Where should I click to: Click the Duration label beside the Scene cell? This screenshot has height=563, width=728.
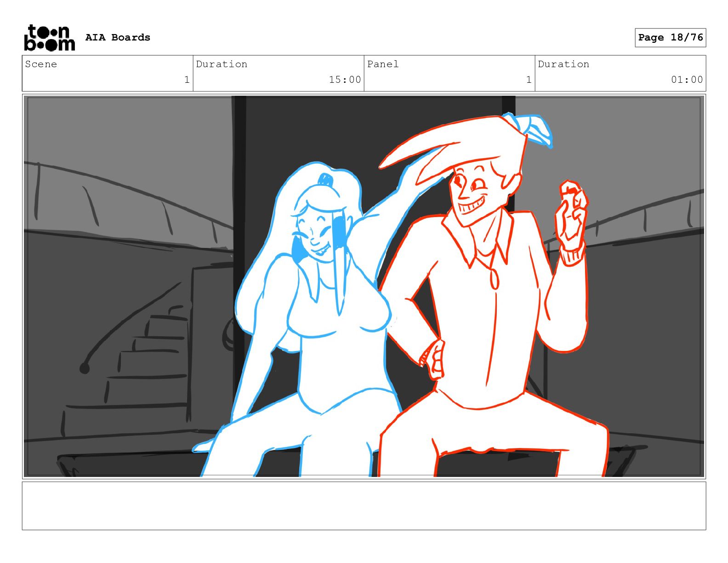pos(222,64)
